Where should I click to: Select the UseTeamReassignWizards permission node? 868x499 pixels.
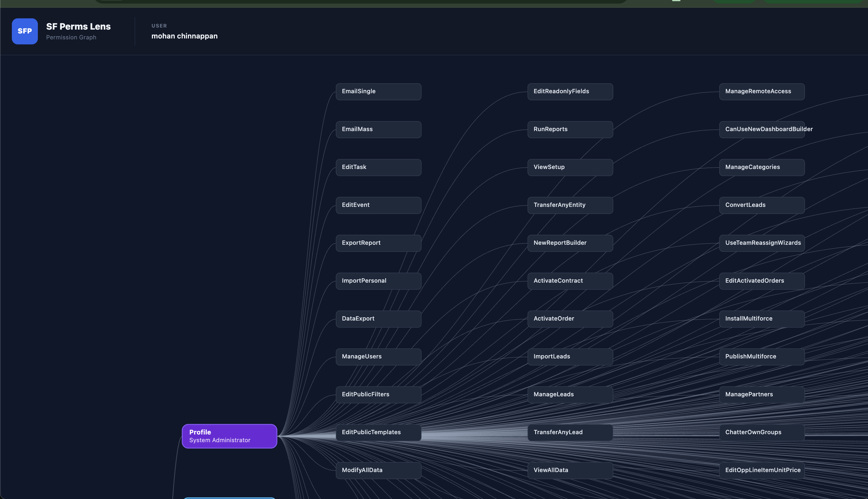coord(762,243)
